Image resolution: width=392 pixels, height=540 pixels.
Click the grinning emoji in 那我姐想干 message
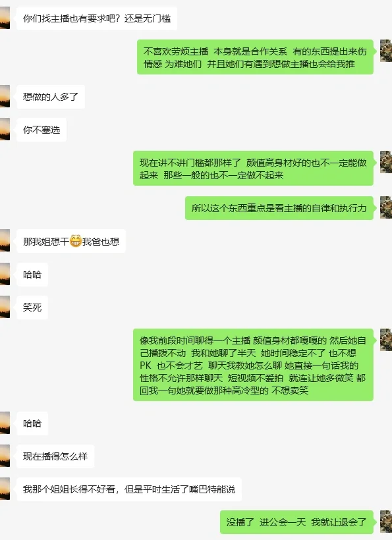(76, 241)
